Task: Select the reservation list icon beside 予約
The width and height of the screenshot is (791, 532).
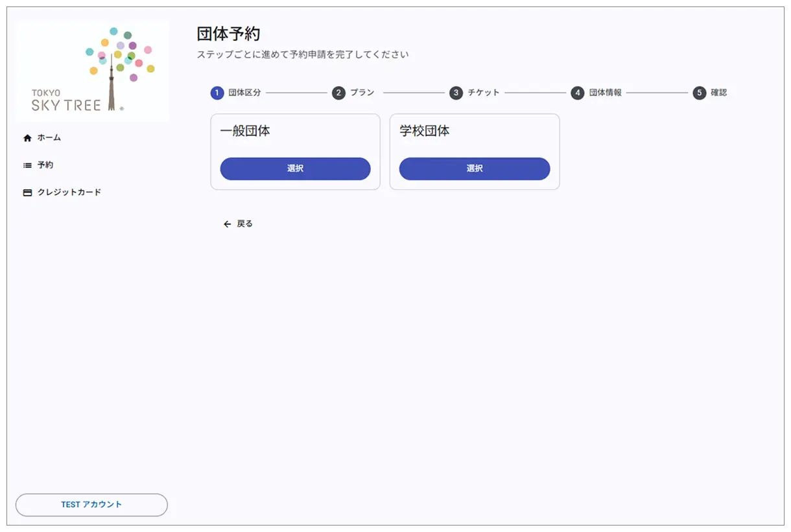Action: tap(26, 165)
